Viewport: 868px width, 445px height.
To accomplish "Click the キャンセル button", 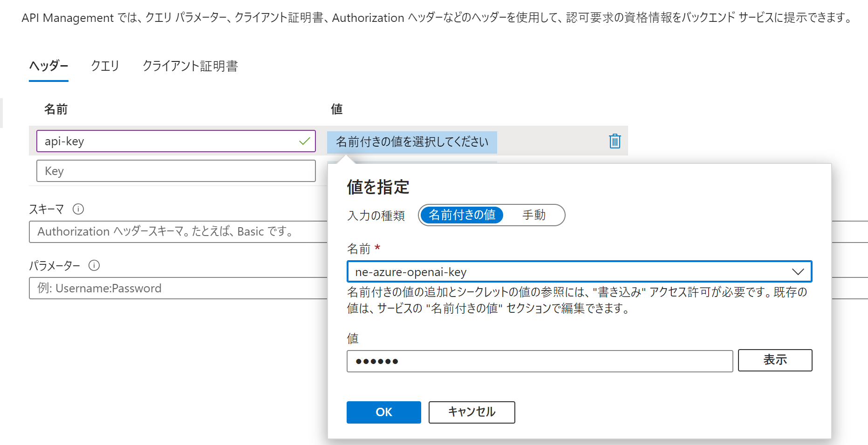I will point(472,412).
